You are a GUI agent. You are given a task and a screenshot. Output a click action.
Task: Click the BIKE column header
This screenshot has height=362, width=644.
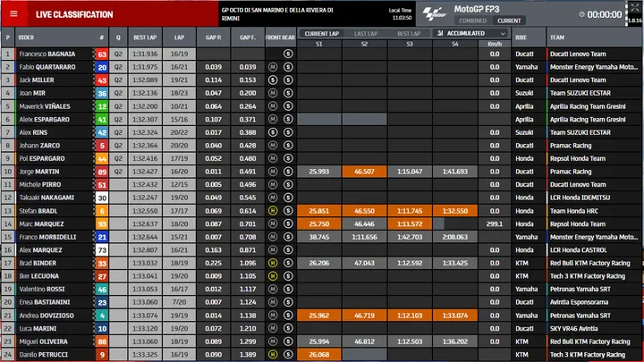pos(521,38)
